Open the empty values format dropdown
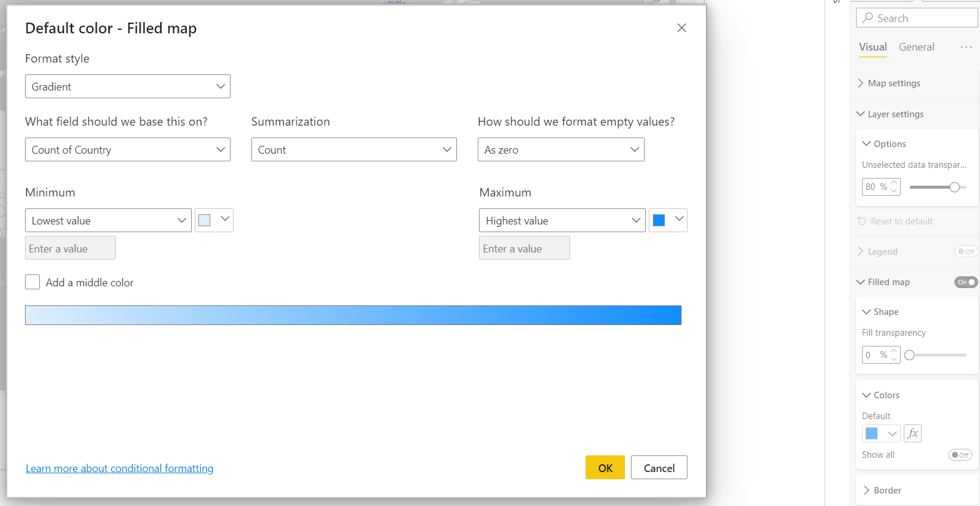 click(561, 149)
